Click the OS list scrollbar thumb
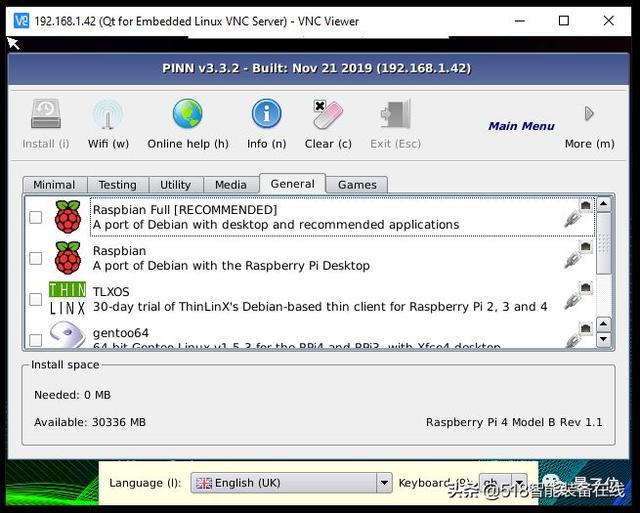Image resolution: width=640 pixels, height=513 pixels. [x=604, y=243]
